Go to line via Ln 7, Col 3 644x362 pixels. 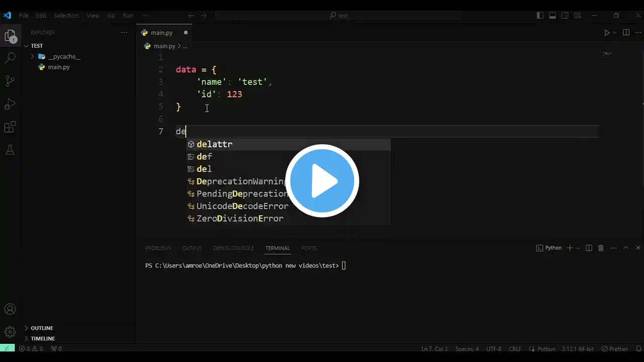(436, 348)
